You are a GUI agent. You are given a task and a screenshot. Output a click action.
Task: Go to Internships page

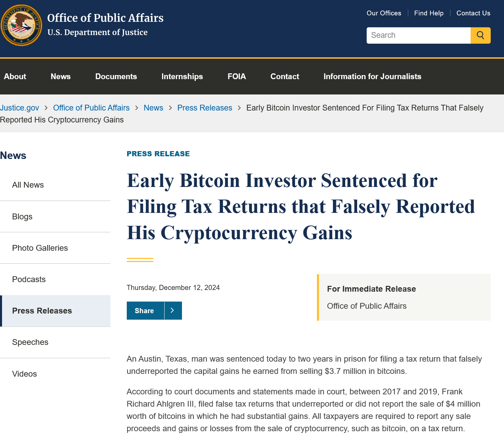pos(182,76)
